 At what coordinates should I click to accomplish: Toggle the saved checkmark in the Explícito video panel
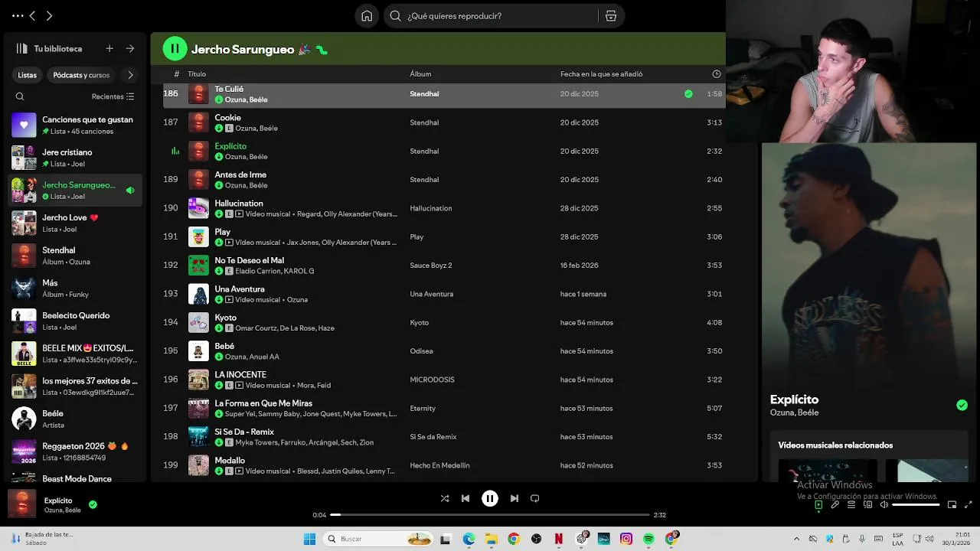pos(962,405)
